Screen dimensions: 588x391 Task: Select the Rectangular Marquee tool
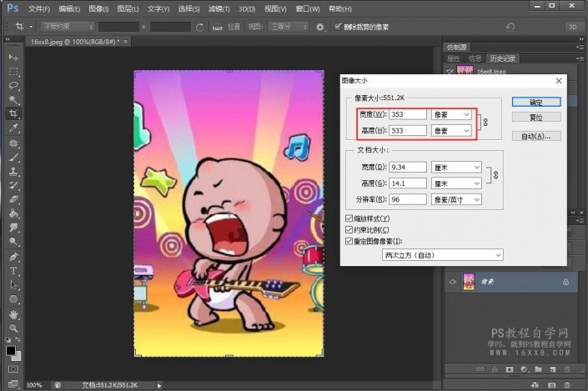(x=14, y=71)
